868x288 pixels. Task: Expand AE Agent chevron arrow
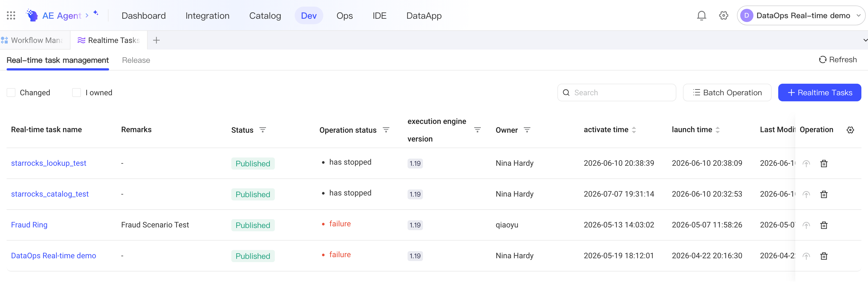click(87, 15)
